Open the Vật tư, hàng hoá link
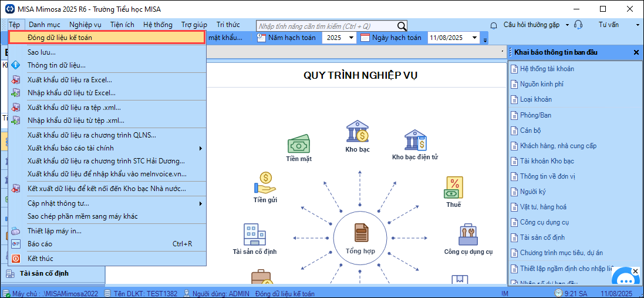 click(544, 207)
